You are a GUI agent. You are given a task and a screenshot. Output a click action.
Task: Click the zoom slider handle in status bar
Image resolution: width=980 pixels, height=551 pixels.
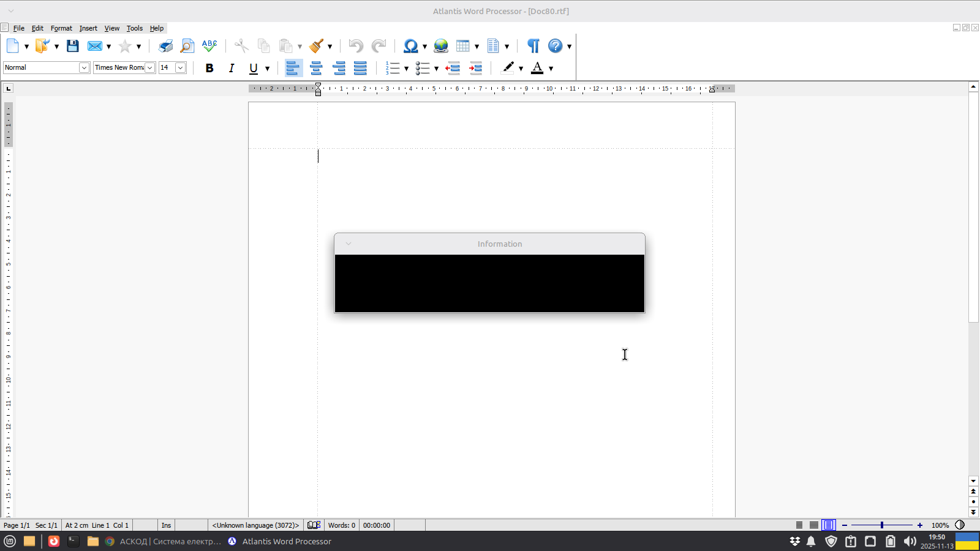coord(882,525)
